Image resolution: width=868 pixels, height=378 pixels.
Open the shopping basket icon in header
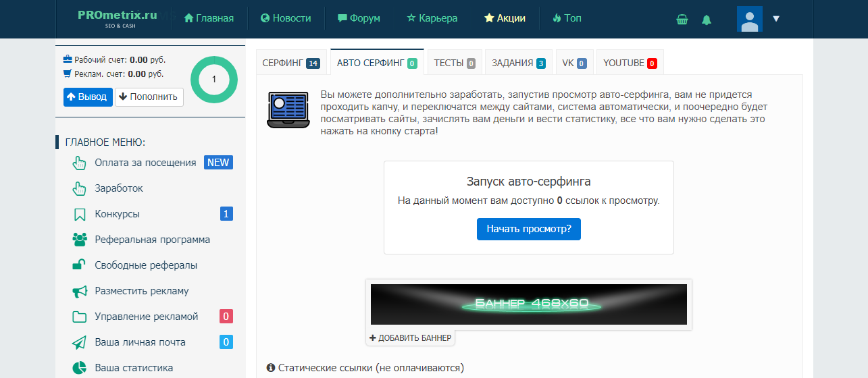[682, 20]
